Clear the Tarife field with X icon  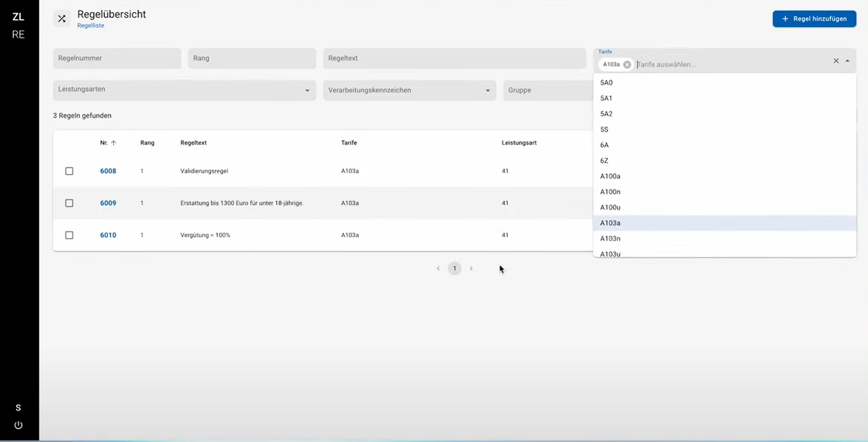[836, 61]
